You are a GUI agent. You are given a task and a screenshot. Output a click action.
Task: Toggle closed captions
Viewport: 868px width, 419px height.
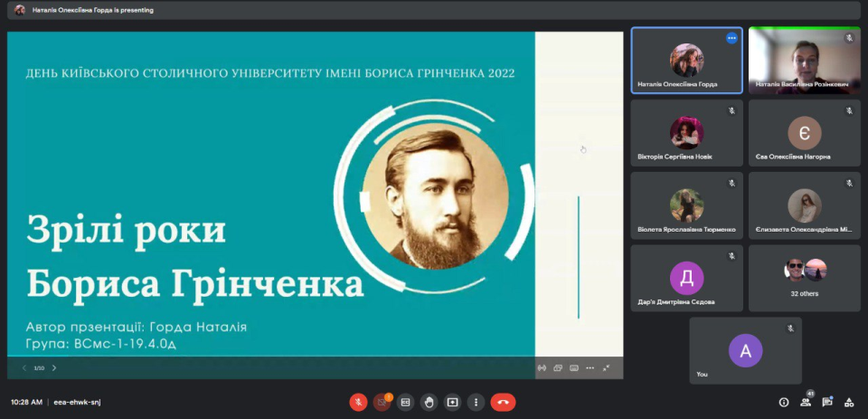coord(405,403)
